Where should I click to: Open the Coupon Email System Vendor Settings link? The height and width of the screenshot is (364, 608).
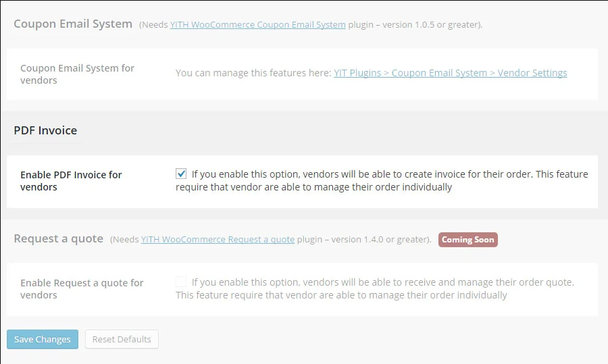(x=450, y=73)
